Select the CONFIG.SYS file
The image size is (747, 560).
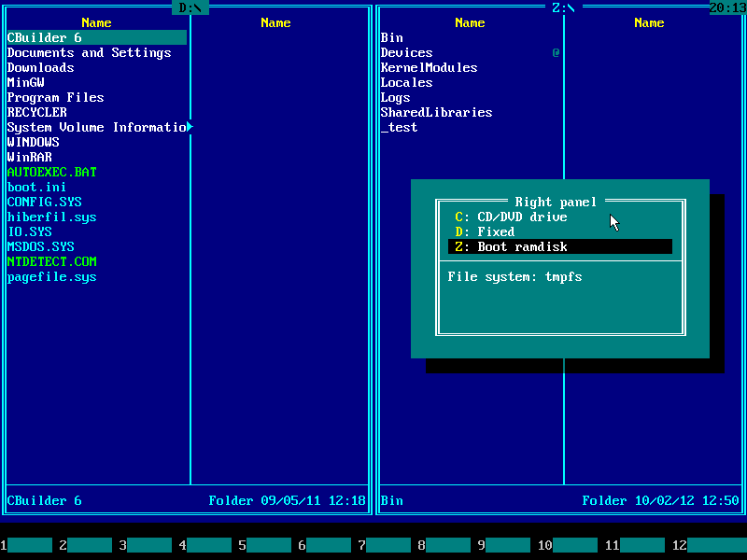(x=44, y=202)
